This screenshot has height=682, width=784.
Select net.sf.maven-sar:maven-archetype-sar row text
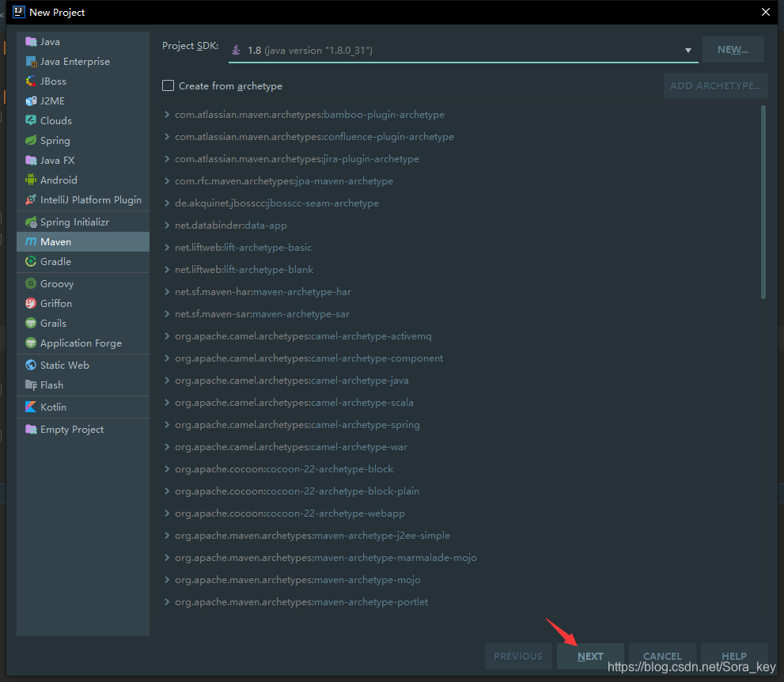262,314
